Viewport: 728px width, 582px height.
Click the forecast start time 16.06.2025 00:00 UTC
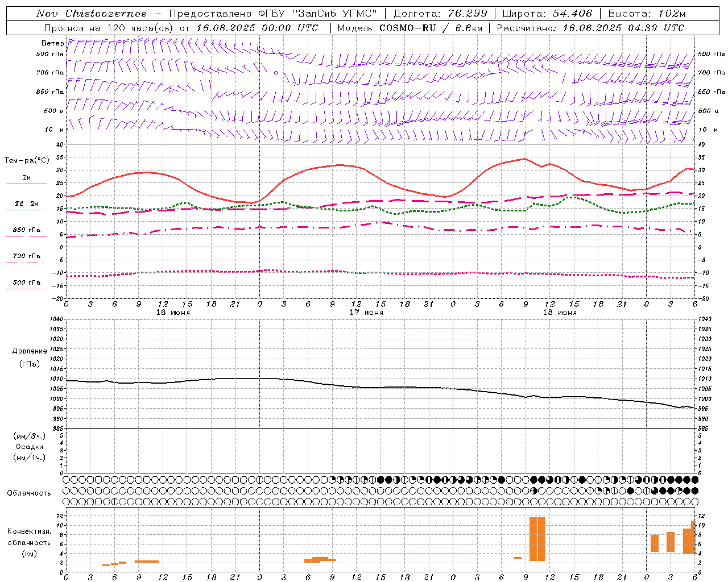(257, 28)
